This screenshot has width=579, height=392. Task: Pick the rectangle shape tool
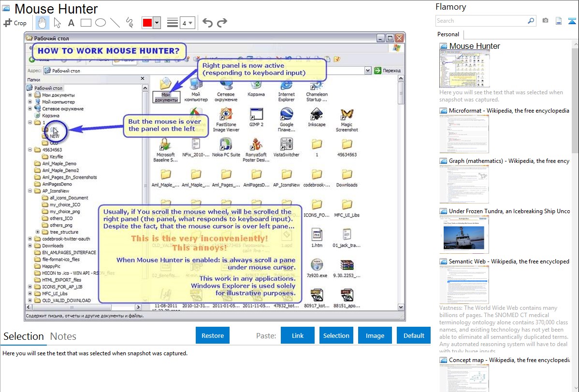86,23
